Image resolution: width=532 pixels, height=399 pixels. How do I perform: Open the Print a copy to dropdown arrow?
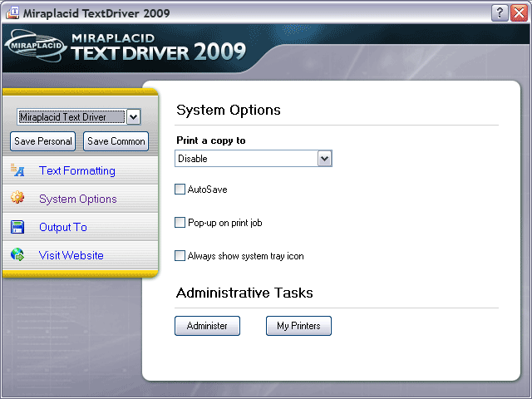tap(324, 159)
